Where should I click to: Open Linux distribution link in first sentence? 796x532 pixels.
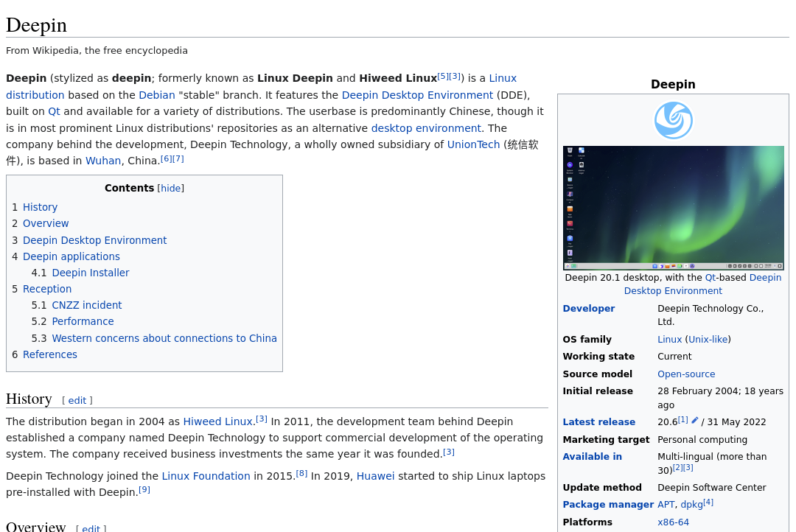262,86
